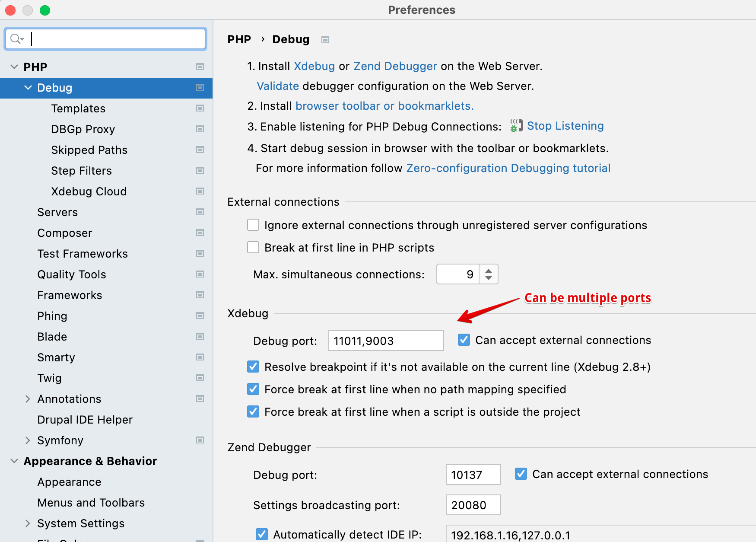Toggle Ignore external connections through unregistered servers
This screenshot has width=756, height=542.
pos(253,225)
